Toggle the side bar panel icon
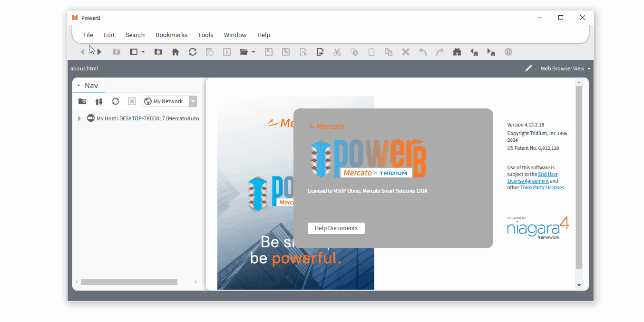Screen dimensions: 644x322 [134, 52]
